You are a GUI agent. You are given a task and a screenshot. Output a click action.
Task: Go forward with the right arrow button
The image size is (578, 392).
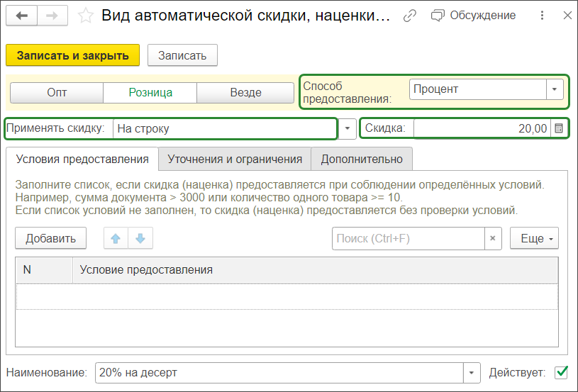click(x=52, y=16)
